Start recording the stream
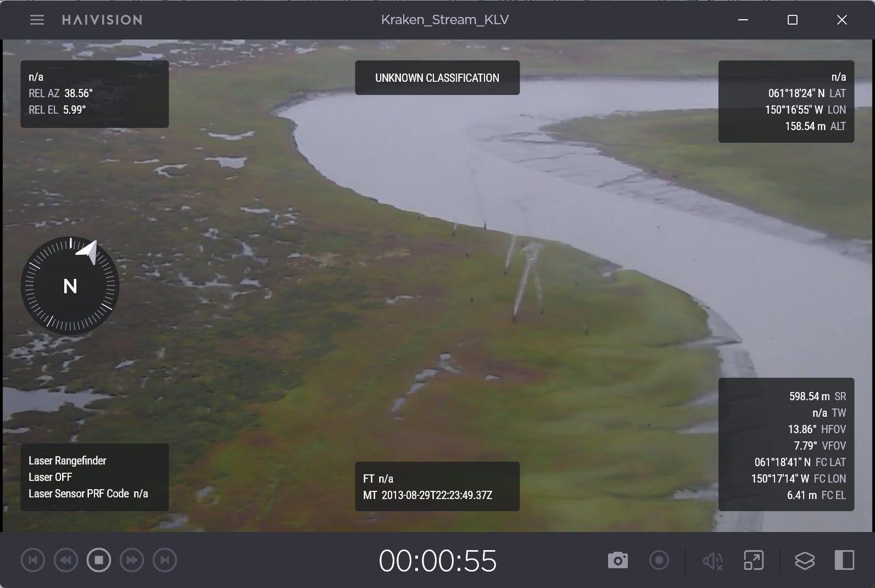The height and width of the screenshot is (588, 875). coord(659,561)
